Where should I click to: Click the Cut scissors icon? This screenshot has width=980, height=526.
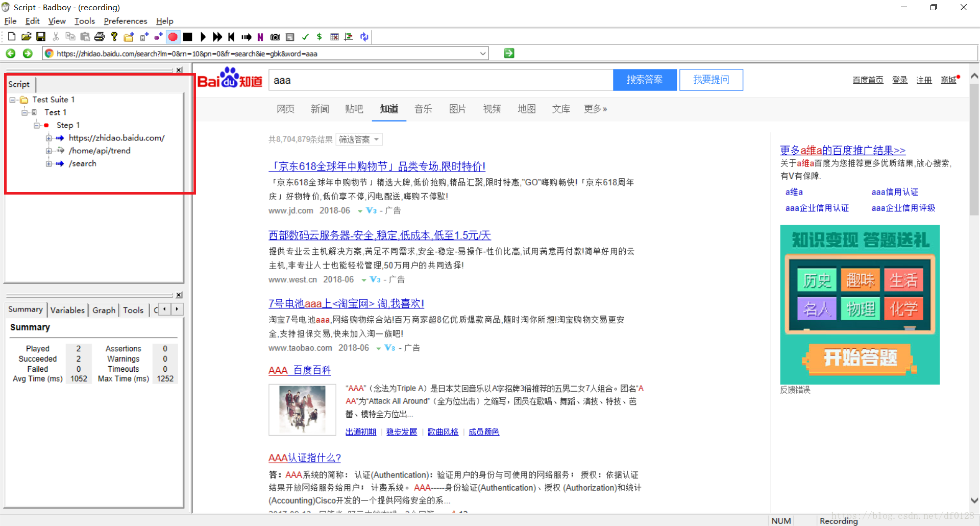coord(56,37)
